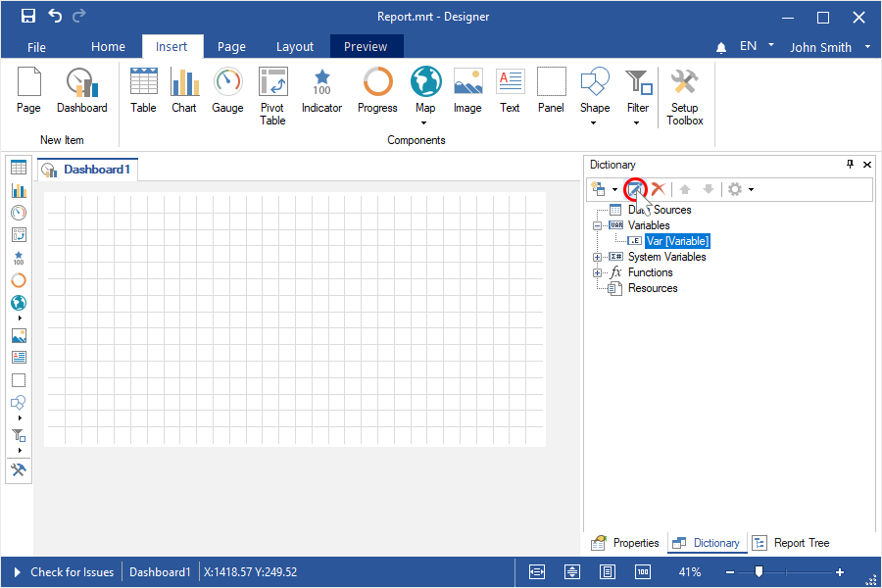Pin the Dictionary panel
The width and height of the screenshot is (882, 588).
tap(850, 165)
